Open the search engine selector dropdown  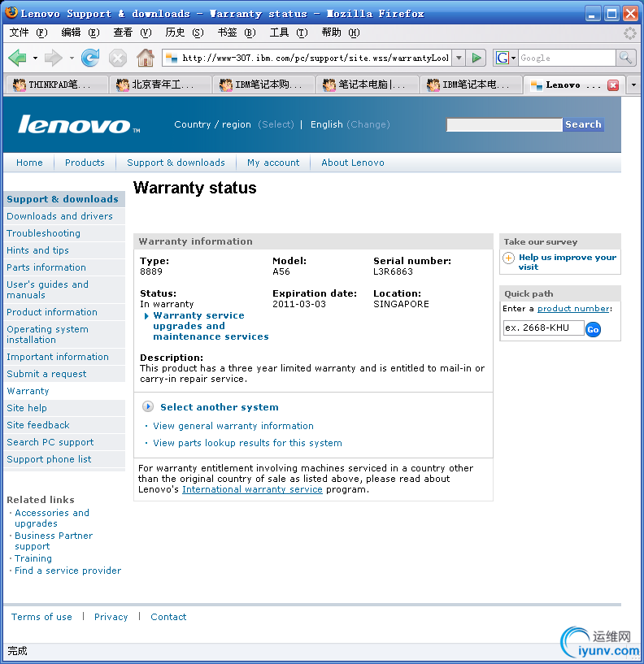coord(514,58)
